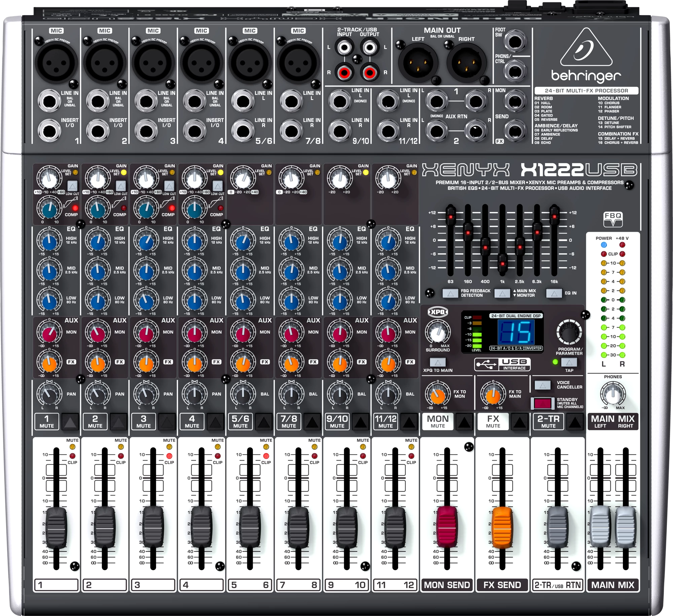Viewport: 673px width, 616px height.
Task: Click the red MON Send fader
Action: coord(447,527)
